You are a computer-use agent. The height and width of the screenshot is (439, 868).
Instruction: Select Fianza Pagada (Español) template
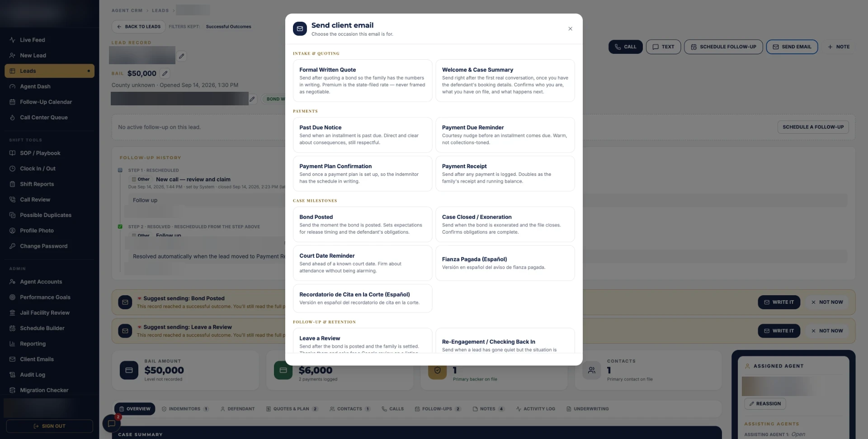(505, 263)
